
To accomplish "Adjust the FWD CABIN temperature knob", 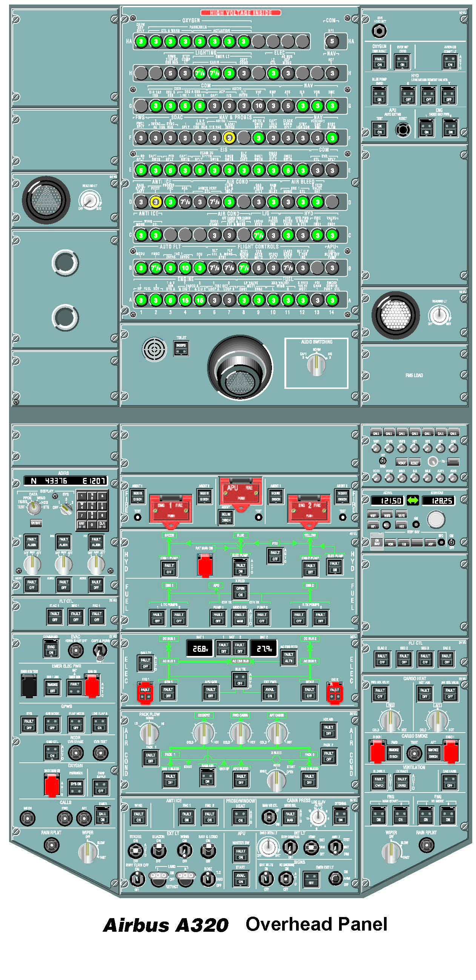I will (x=240, y=732).
